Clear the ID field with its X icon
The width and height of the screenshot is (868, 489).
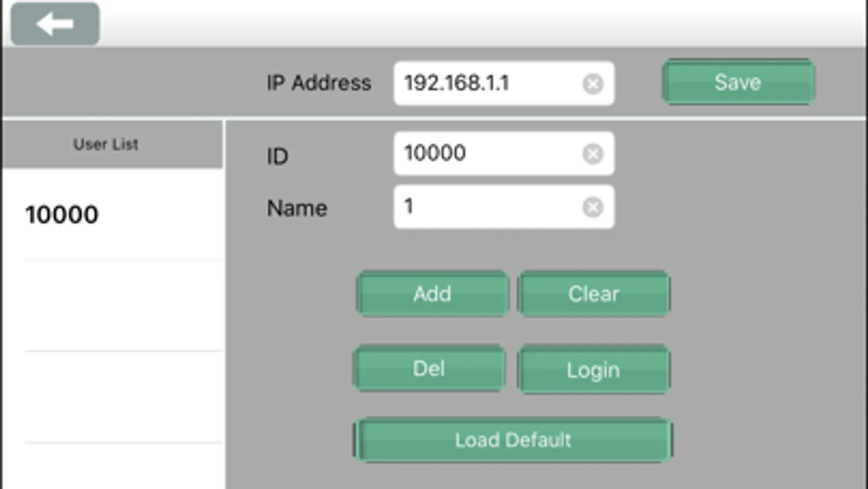coord(593,154)
